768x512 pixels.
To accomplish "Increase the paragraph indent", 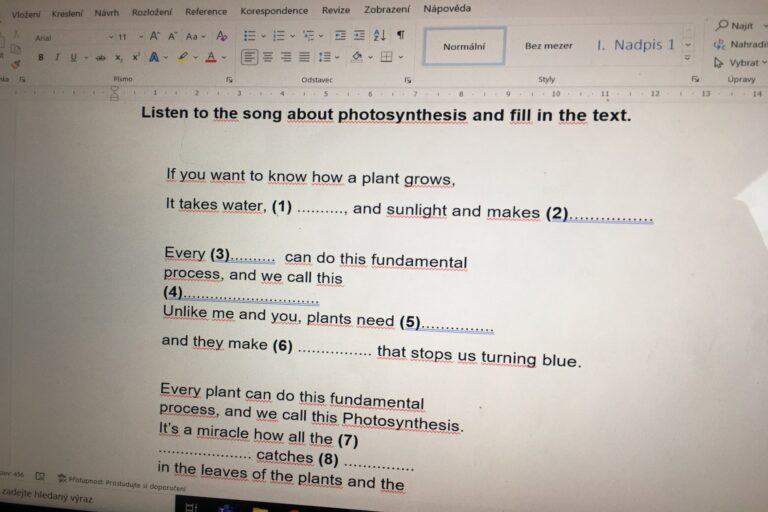I will [x=358, y=35].
